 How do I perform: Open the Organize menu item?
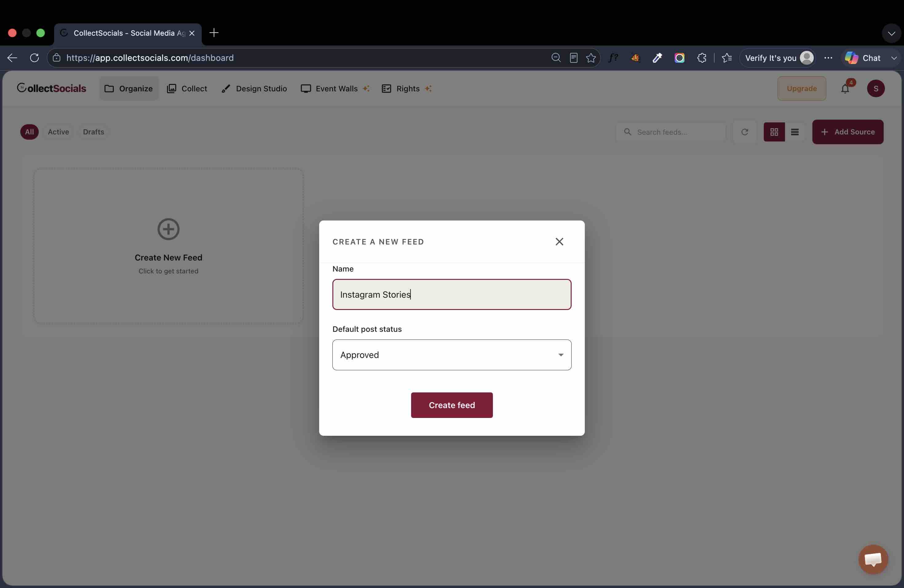[129, 89]
